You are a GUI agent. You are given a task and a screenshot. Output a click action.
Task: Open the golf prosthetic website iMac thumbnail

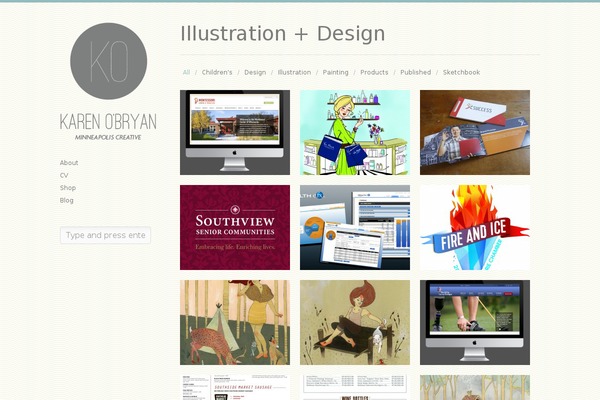475,322
